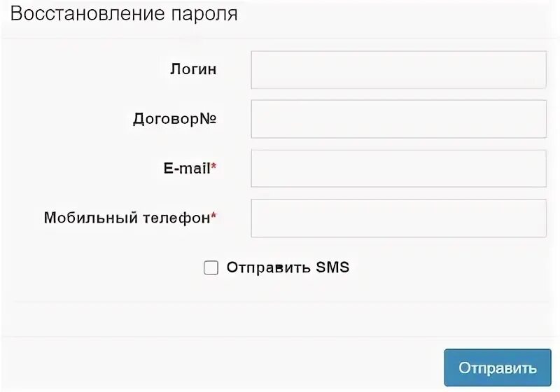Click the Восстановление пароля heading

124,13
